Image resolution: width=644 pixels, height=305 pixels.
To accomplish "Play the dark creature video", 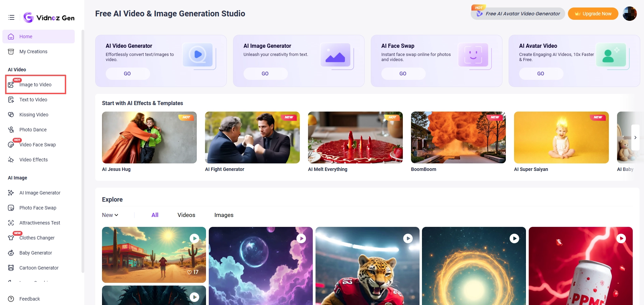I will tap(194, 297).
